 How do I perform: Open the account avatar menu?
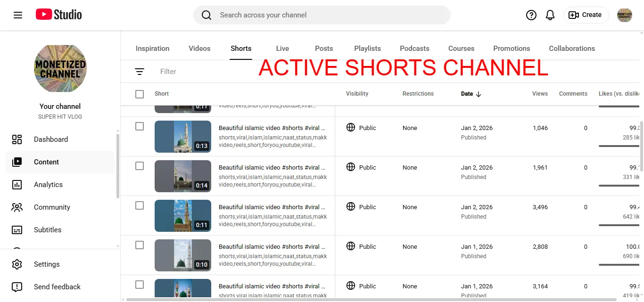pyautogui.click(x=625, y=15)
